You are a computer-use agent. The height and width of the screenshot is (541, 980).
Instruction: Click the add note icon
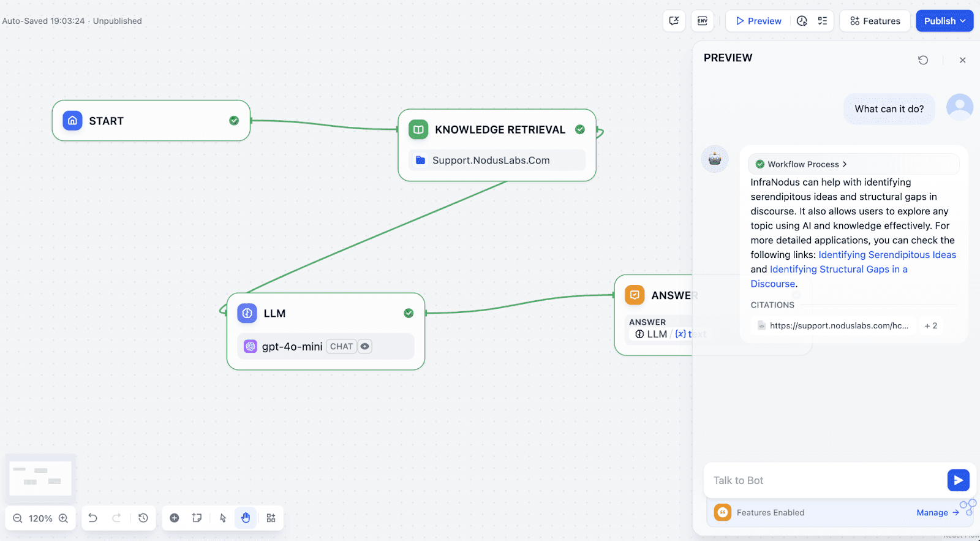click(197, 518)
